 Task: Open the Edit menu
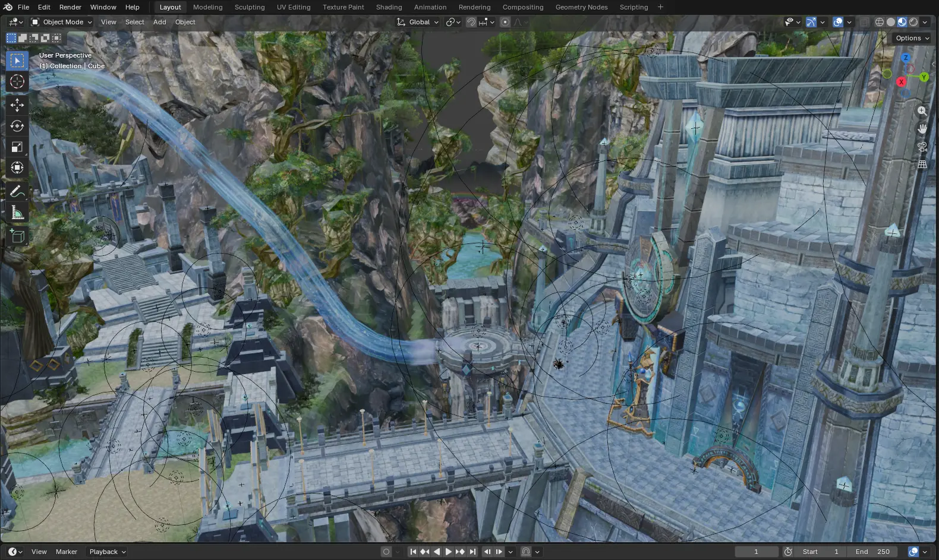44,7
